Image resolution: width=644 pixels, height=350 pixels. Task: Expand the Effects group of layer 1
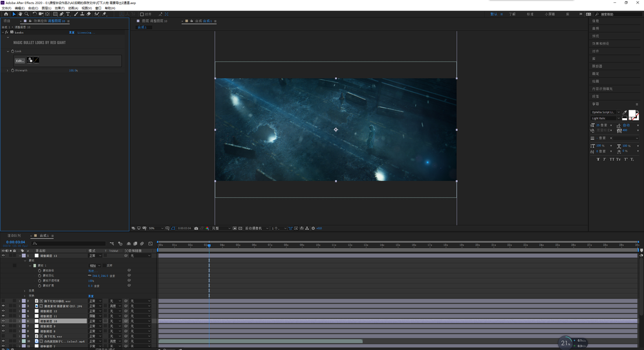24,290
